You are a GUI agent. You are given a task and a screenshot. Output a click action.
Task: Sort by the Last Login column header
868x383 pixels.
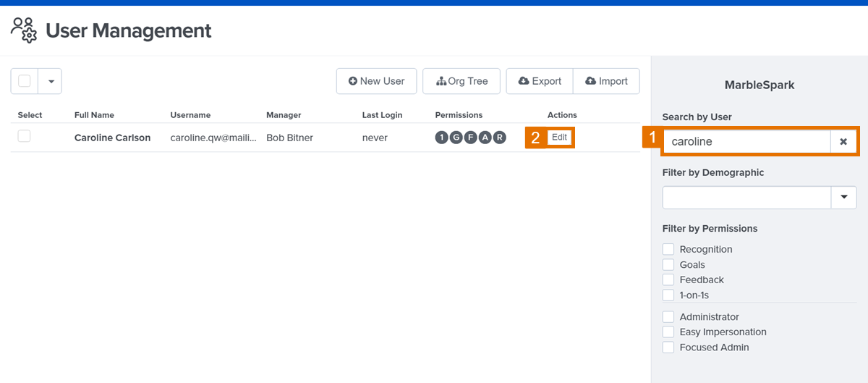click(x=382, y=115)
